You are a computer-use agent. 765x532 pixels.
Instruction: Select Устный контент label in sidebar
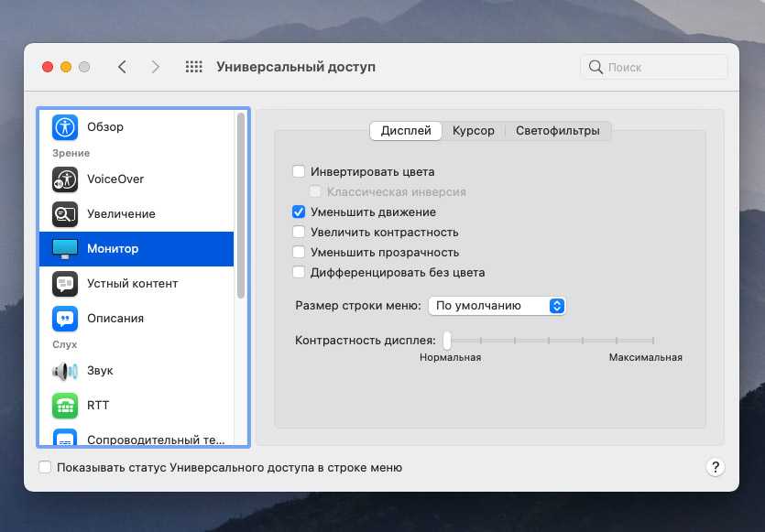132,283
